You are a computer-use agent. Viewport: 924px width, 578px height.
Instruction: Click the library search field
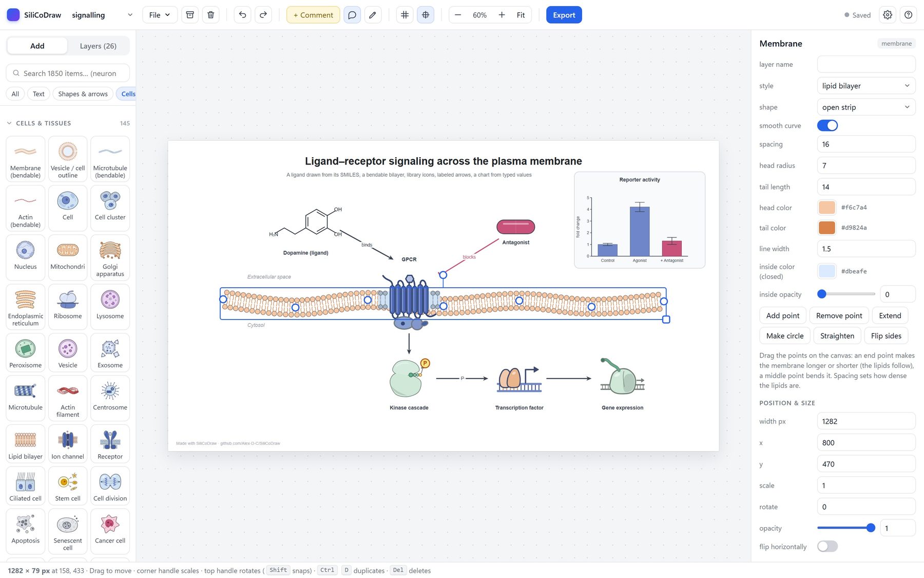[x=68, y=73]
